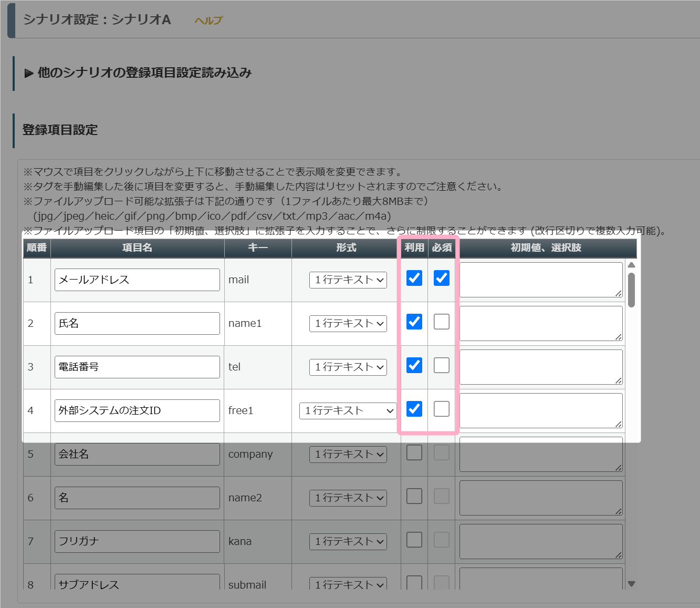Click initial value textarea for kana row

tap(541, 541)
